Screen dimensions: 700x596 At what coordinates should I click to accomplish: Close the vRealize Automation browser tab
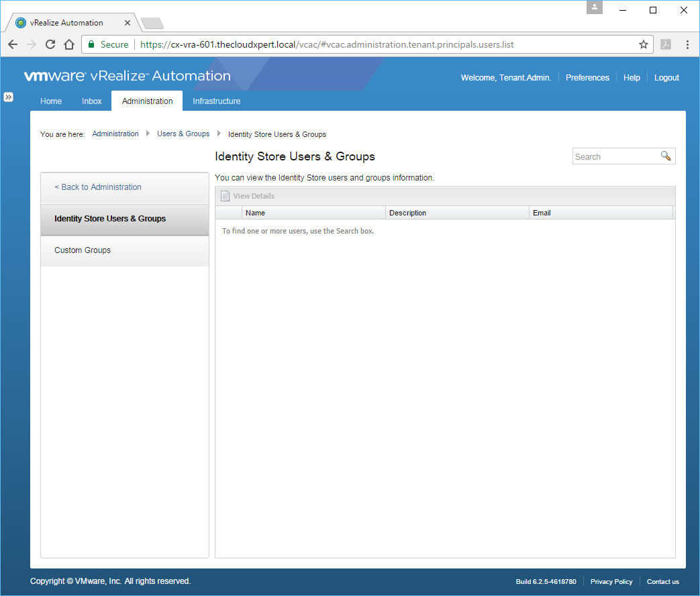click(128, 22)
